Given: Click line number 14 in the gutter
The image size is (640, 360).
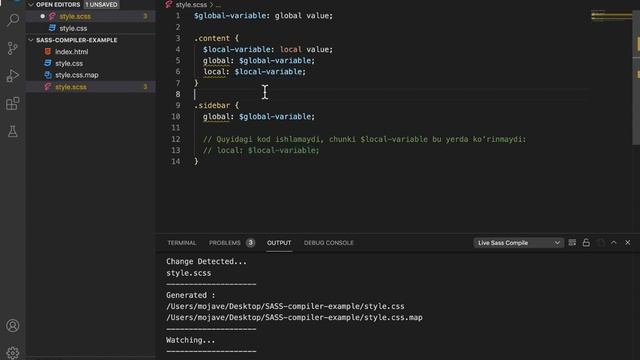Looking at the screenshot, I should 176,161.
